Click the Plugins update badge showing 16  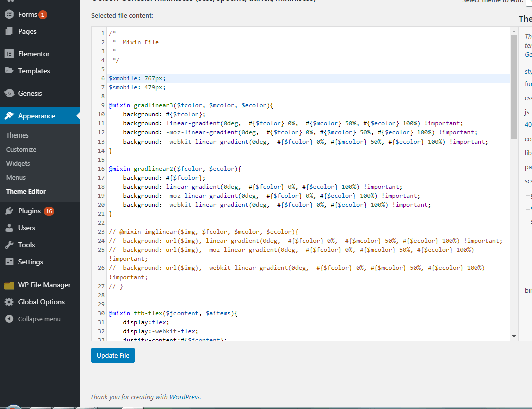49,211
